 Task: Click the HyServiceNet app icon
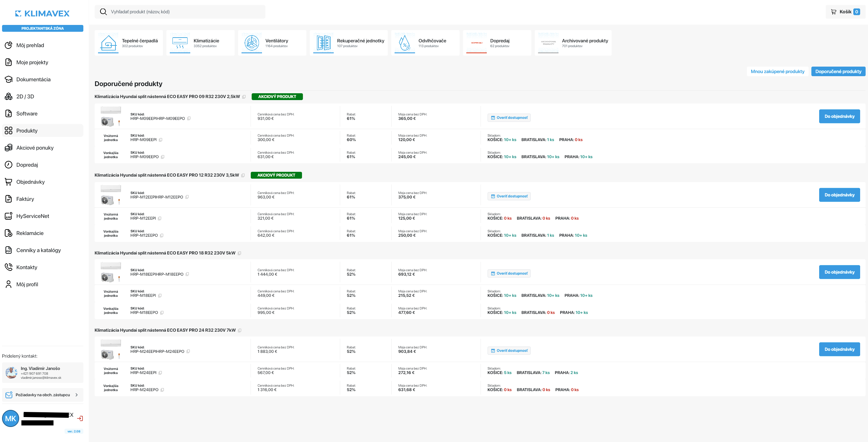coord(9,216)
